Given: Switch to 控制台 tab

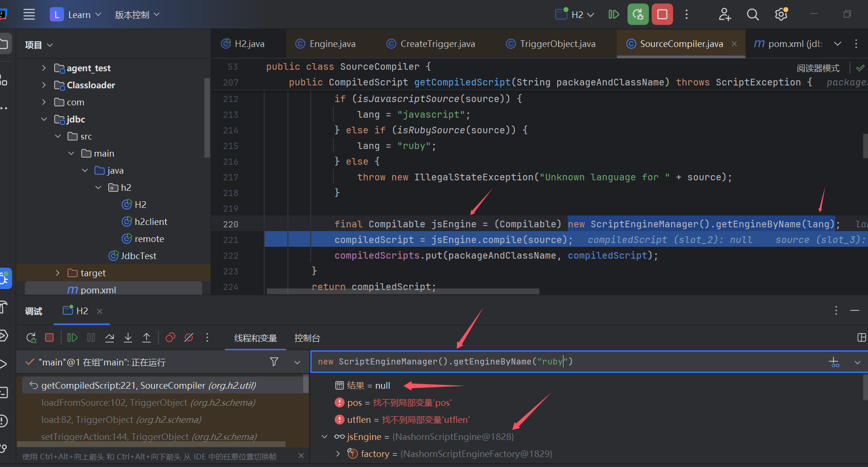Looking at the screenshot, I should tap(307, 338).
